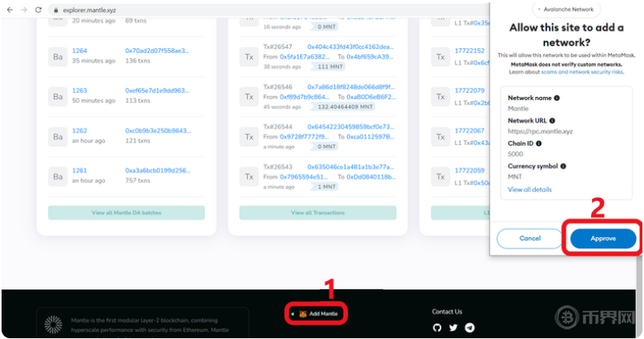This screenshot has height=339, width=644.
Task: Open the Avalanche Network selector pill
Action: click(567, 9)
